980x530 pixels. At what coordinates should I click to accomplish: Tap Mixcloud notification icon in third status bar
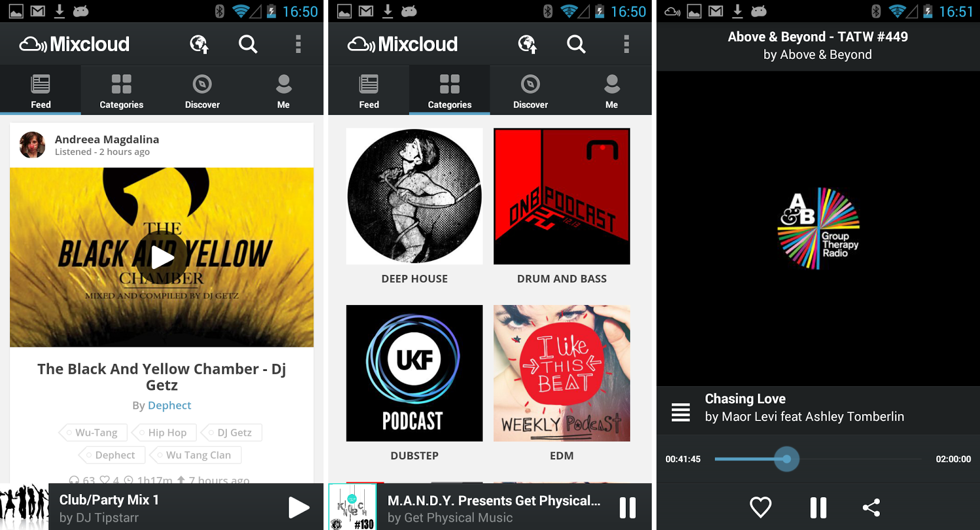coord(672,11)
